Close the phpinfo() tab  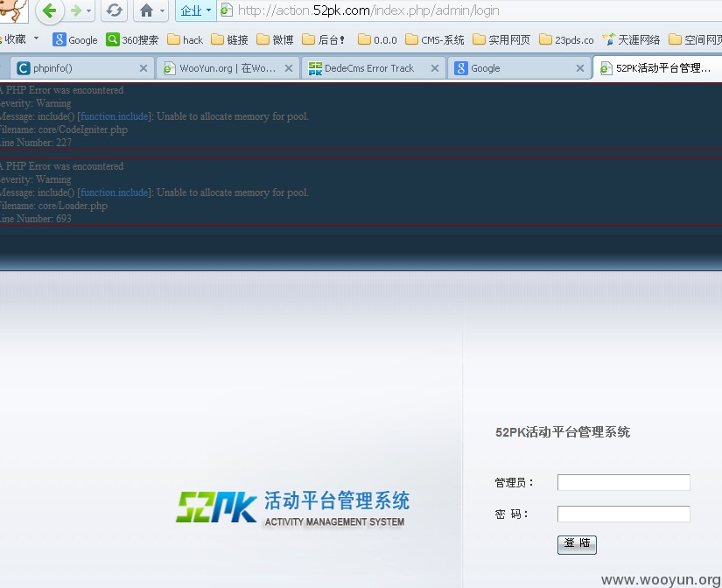144,68
